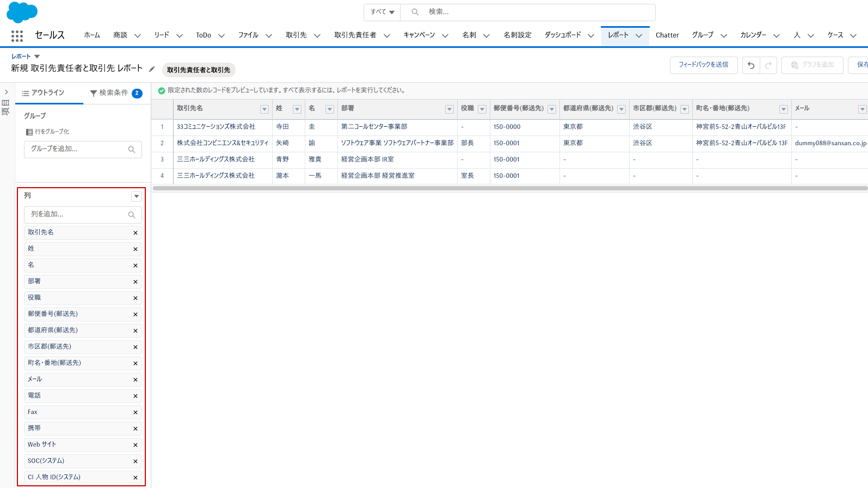Open the Chatter navigation tab
The width and height of the screenshot is (868, 488).
coord(667,35)
